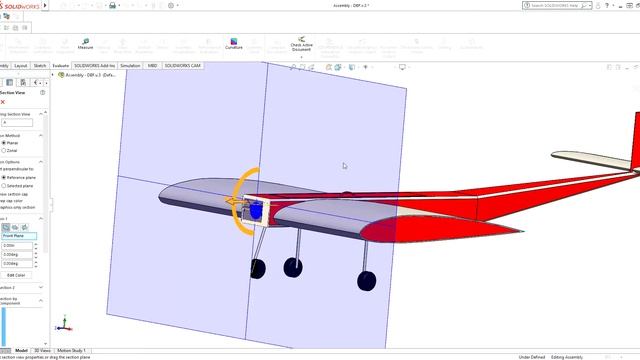This screenshot has height=360, width=640.
Task: Run Check Active Document
Action: tap(302, 44)
